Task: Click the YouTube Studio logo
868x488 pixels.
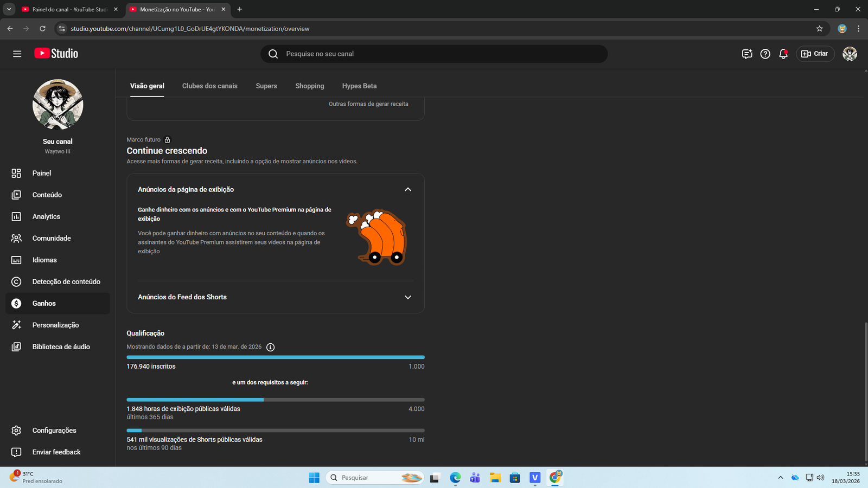Action: click(x=56, y=53)
